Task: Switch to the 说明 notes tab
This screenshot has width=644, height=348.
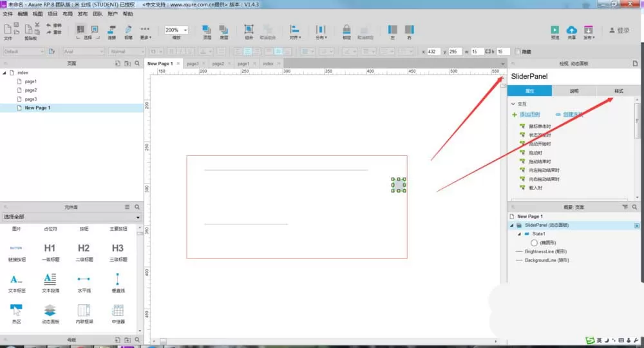Action: pos(574,91)
